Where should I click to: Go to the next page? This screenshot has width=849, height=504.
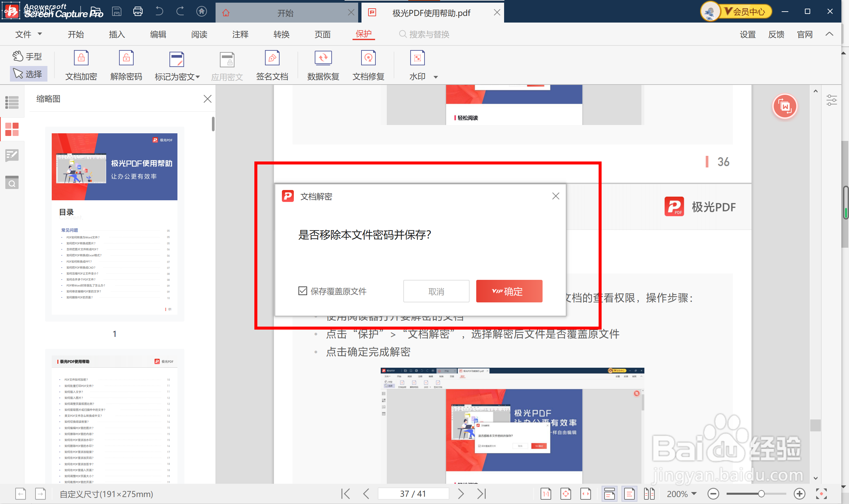[461, 493]
